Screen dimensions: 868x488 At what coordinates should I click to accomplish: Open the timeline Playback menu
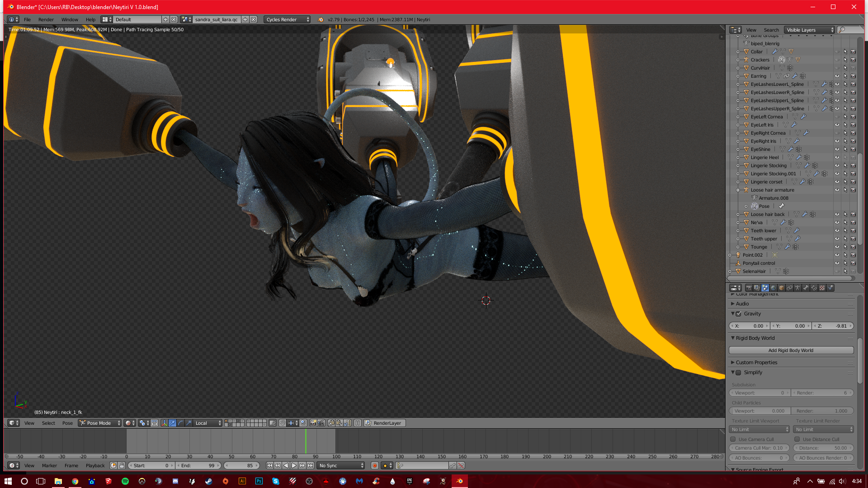tap(95, 465)
